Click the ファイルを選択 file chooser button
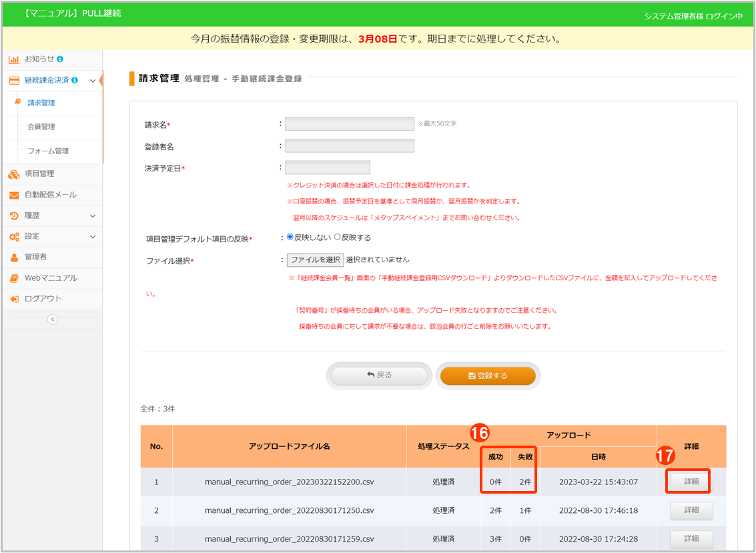This screenshot has height=553, width=756. pos(315,260)
